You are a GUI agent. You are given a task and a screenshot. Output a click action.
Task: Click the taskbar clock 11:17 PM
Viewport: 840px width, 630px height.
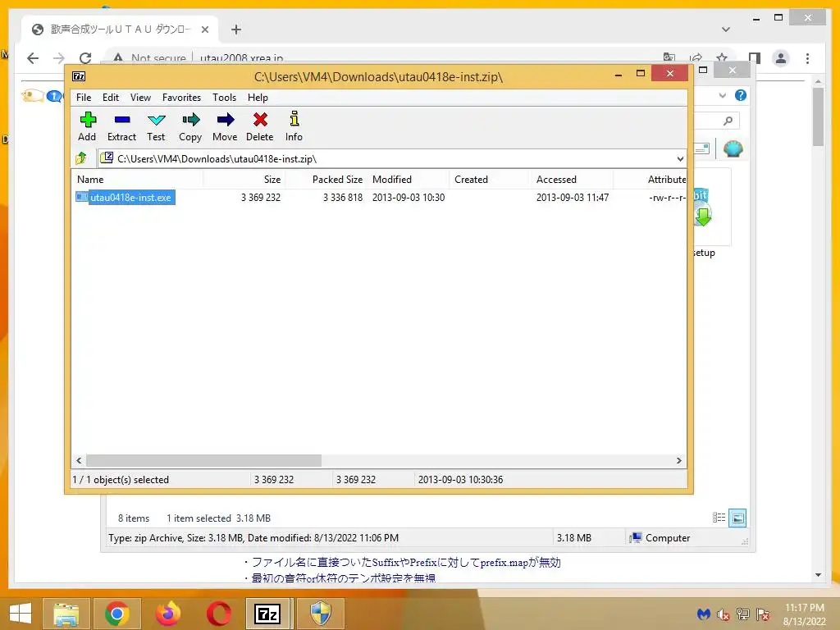(804, 608)
